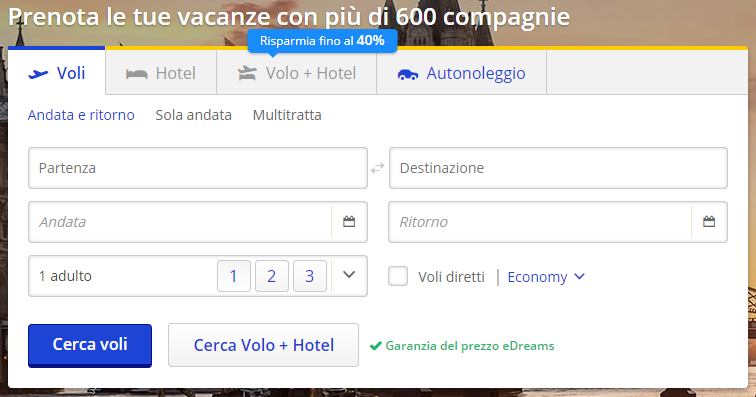
Task: Enable the Voli diretti checkbox
Action: pyautogui.click(x=398, y=276)
